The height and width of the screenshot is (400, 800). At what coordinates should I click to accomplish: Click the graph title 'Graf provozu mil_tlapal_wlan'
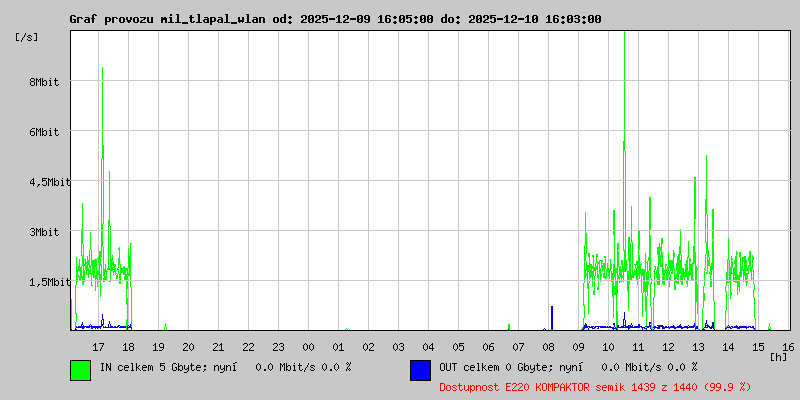(168, 19)
